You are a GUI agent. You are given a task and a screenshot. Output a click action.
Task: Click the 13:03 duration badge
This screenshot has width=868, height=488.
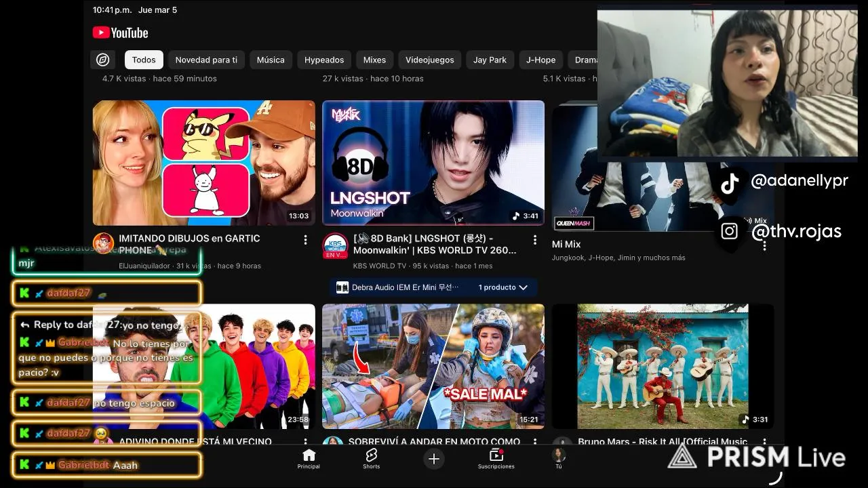tap(298, 216)
